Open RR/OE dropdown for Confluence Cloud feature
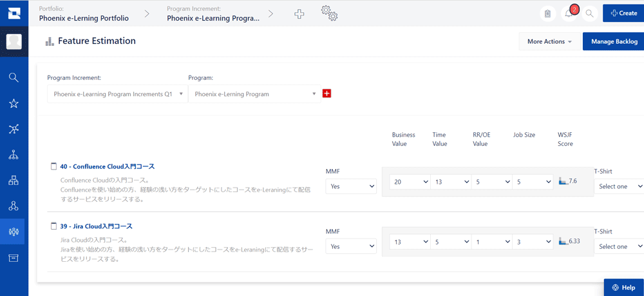Screen dimensions: 644x296 (x=491, y=182)
